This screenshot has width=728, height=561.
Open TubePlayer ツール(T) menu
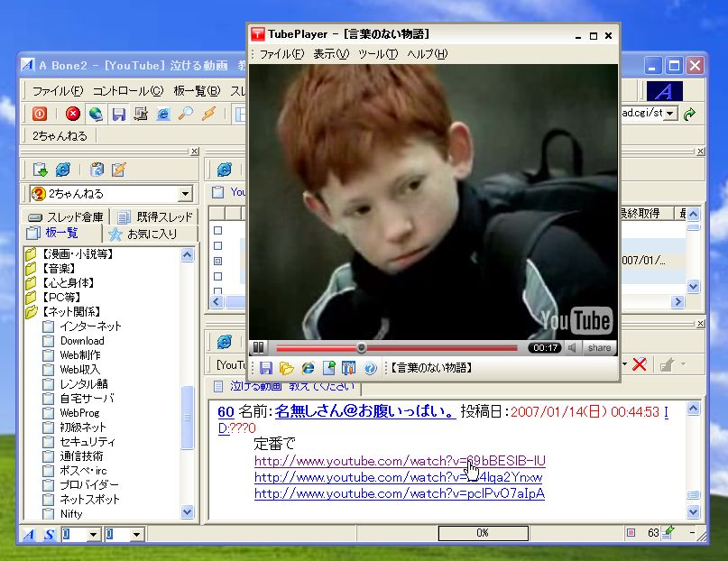tap(378, 54)
